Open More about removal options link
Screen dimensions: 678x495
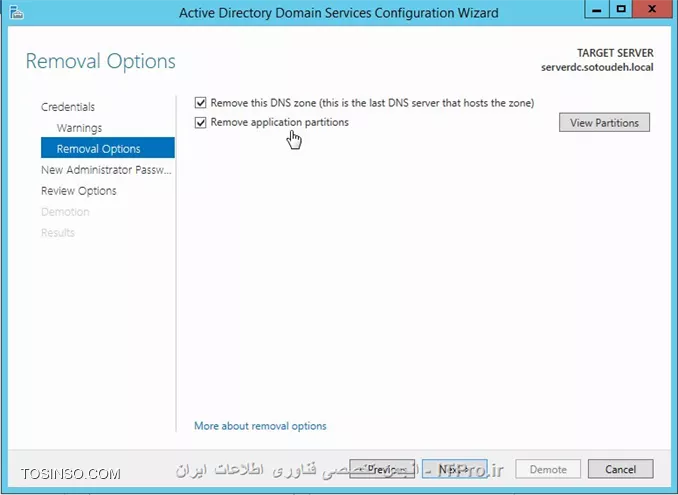pyautogui.click(x=260, y=426)
